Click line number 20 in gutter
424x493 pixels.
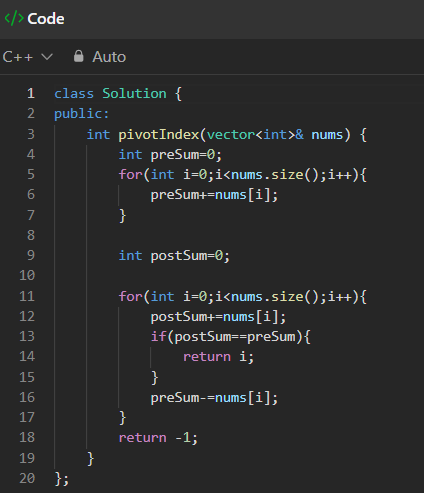(27, 478)
